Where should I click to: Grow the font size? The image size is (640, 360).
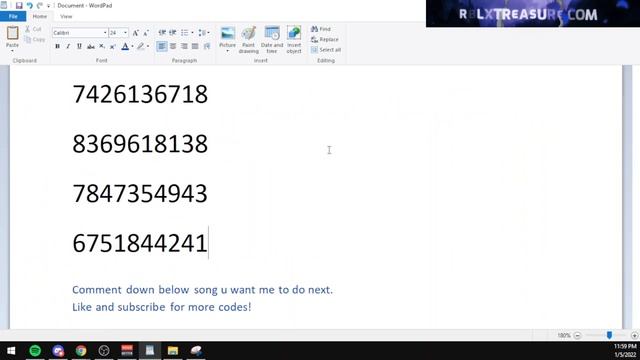coord(136,33)
